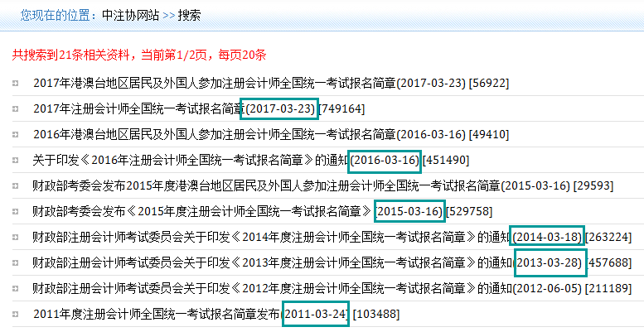
Task: Click the view count [749164]
Action: 341,108
